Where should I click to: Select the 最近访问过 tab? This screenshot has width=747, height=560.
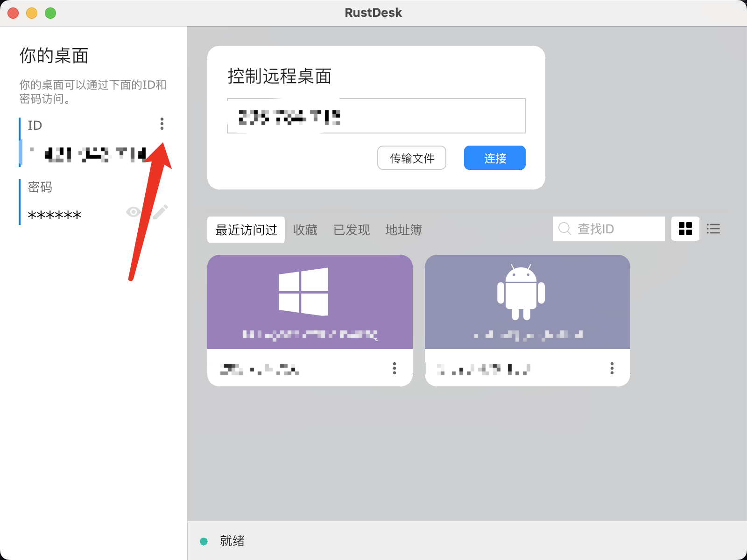(246, 230)
